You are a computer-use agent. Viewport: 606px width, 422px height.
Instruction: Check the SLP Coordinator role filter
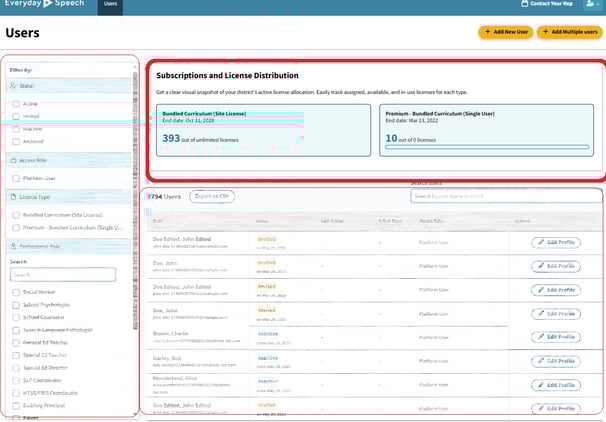click(16, 380)
